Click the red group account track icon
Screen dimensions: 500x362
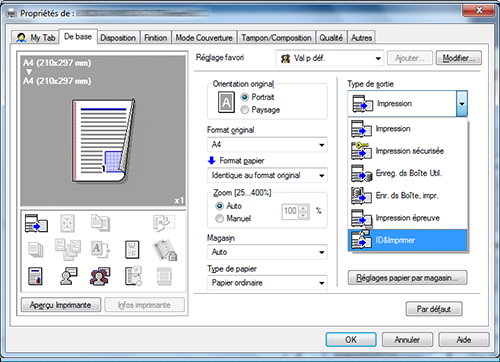pos(100,276)
